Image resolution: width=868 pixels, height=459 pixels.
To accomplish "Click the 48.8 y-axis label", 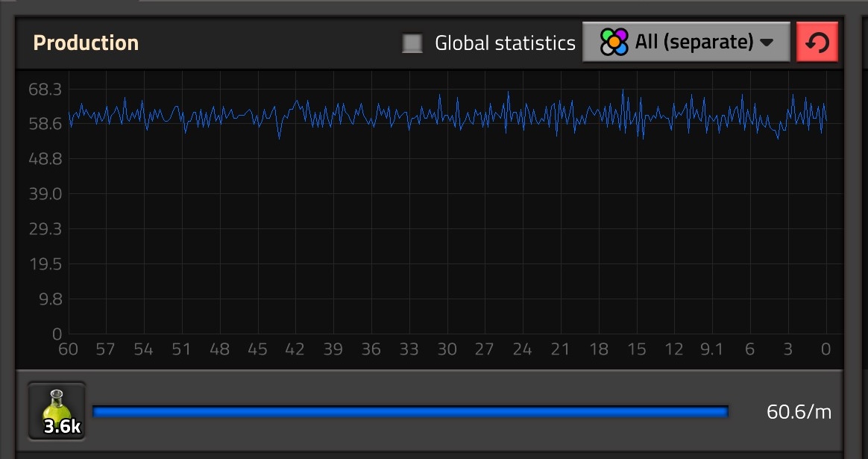I will click(45, 159).
